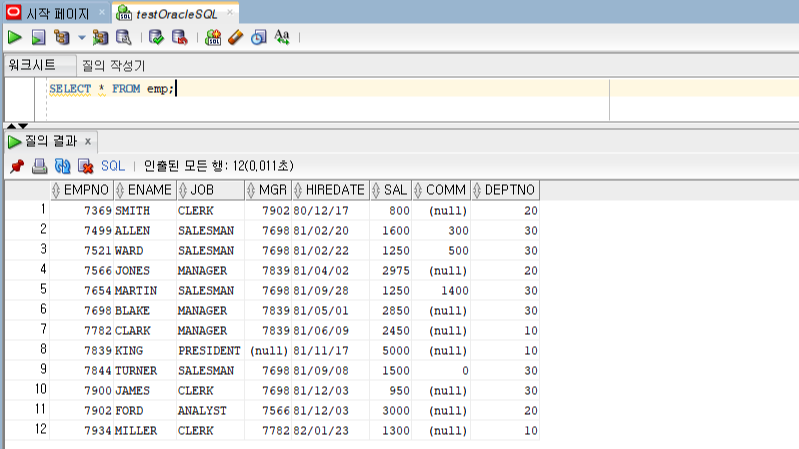The width and height of the screenshot is (799, 449).
Task: Click the Clear eraser icon
Action: (235, 37)
